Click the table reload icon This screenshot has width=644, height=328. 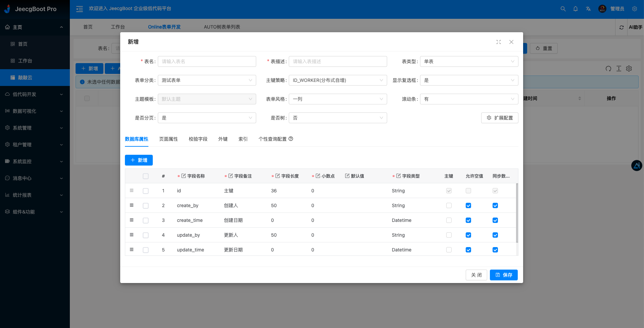pyautogui.click(x=608, y=68)
